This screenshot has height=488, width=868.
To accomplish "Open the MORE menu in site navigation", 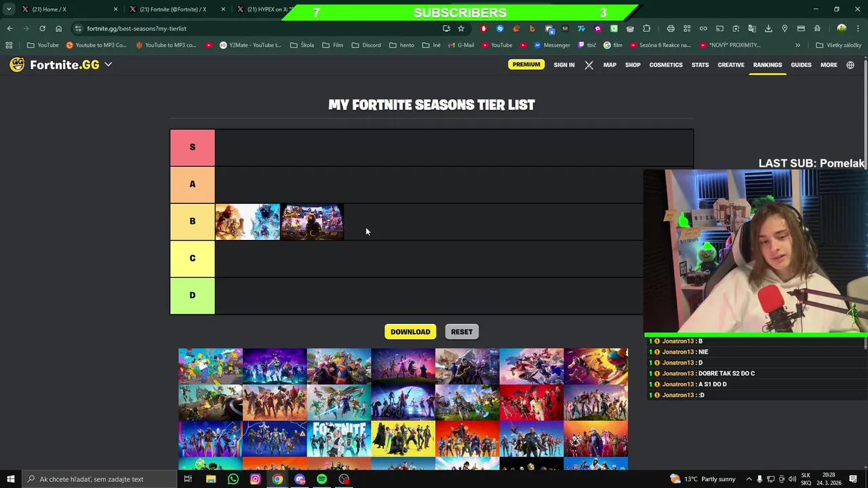I will (x=829, y=65).
